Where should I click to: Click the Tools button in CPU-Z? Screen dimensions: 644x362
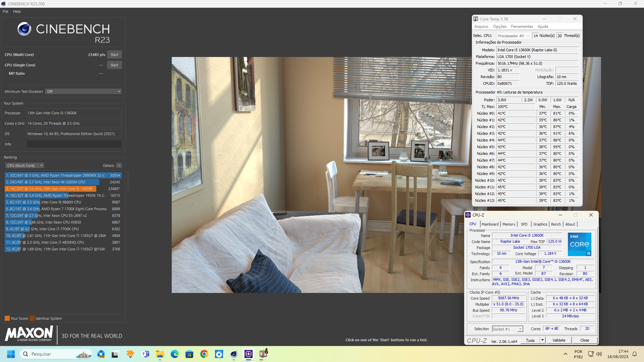[x=530, y=340]
